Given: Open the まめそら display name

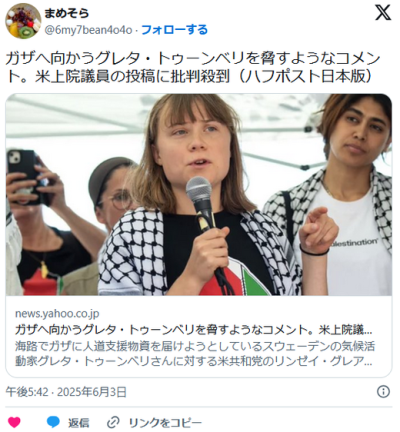Looking at the screenshot, I should (x=67, y=13).
